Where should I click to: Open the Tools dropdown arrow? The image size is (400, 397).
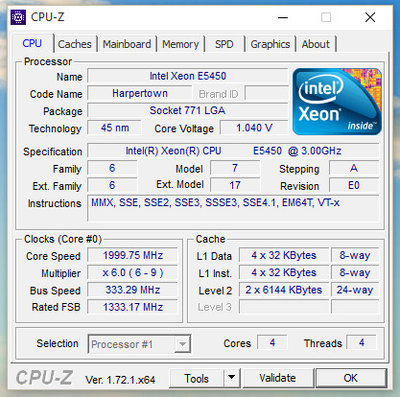pyautogui.click(x=232, y=378)
